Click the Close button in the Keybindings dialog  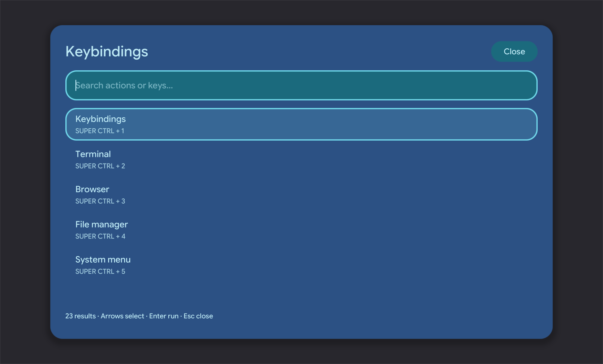click(514, 51)
